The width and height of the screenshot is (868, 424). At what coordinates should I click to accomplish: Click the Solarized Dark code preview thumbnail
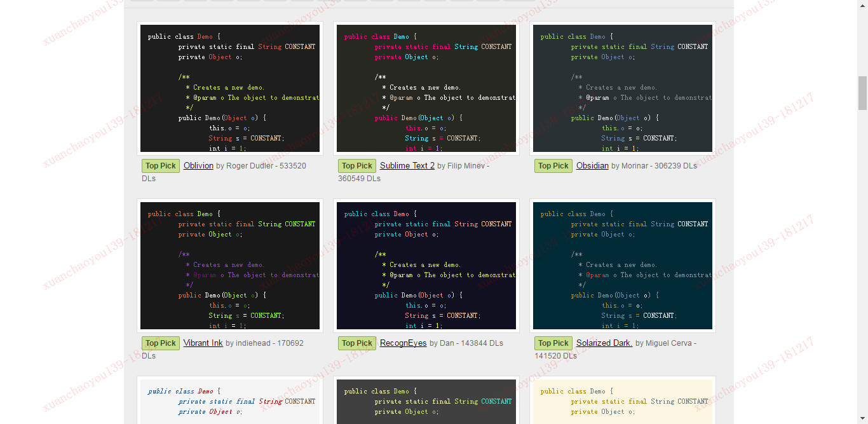click(x=623, y=266)
